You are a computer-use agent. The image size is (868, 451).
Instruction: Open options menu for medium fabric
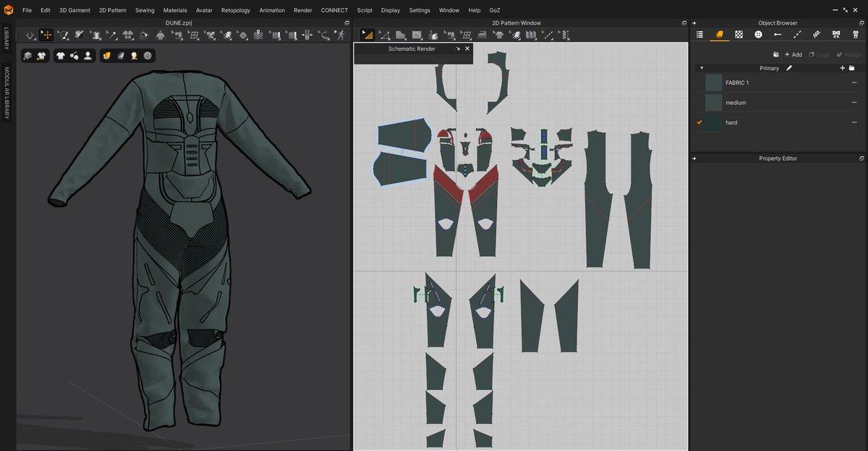[854, 103]
